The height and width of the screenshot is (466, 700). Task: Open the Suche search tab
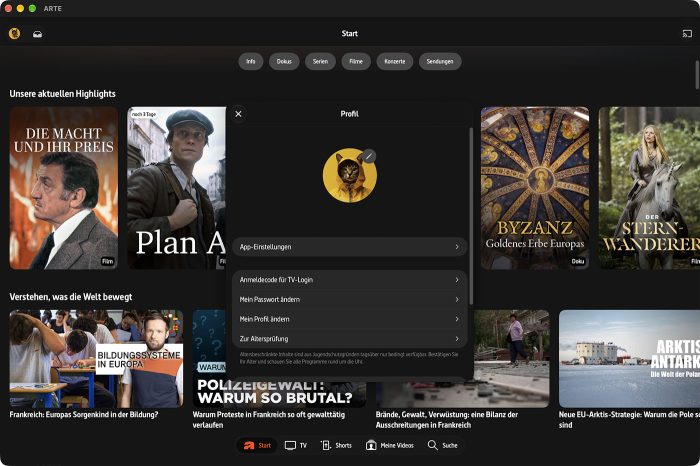442,445
